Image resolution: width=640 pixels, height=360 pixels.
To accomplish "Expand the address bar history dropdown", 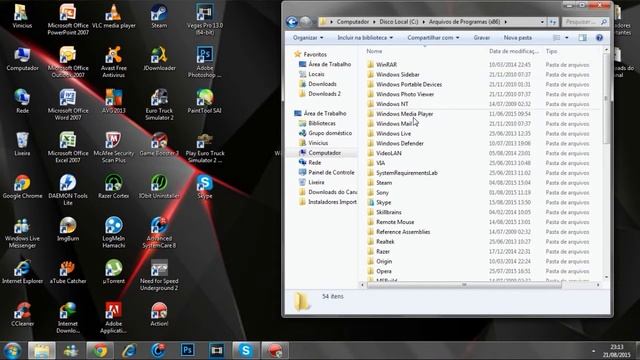I will 542,22.
